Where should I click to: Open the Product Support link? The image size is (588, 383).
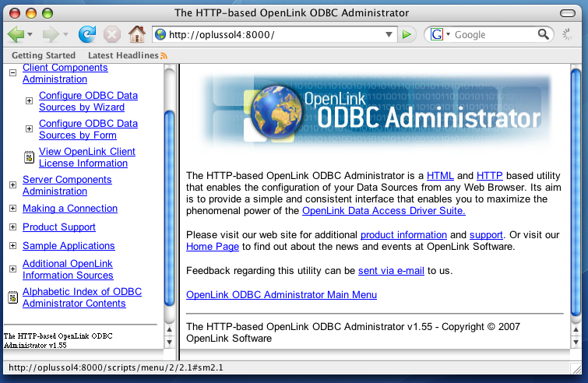(x=59, y=227)
